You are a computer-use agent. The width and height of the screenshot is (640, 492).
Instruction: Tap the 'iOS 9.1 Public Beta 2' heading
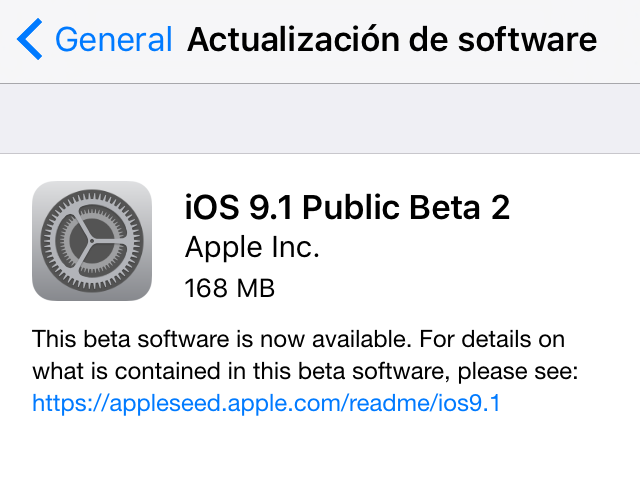[x=347, y=207]
